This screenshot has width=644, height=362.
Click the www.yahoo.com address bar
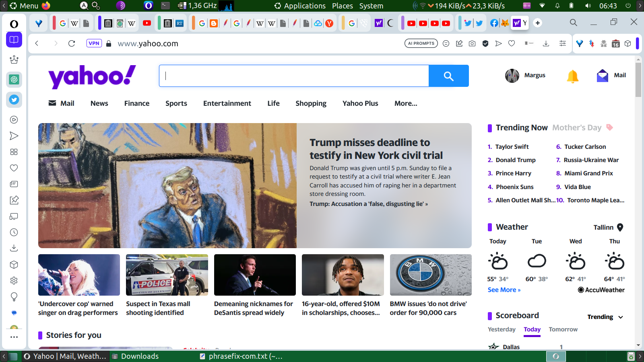click(x=148, y=43)
